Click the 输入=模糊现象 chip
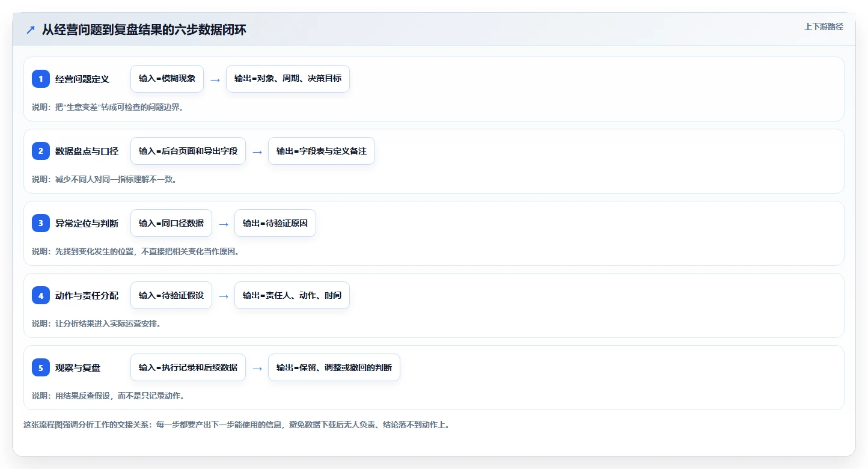Image resolution: width=868 pixels, height=469 pixels. tap(167, 79)
